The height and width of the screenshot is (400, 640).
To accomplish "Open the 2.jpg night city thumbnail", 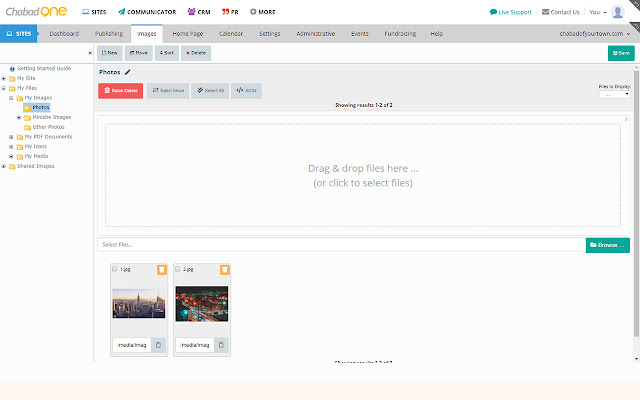I will point(202,303).
